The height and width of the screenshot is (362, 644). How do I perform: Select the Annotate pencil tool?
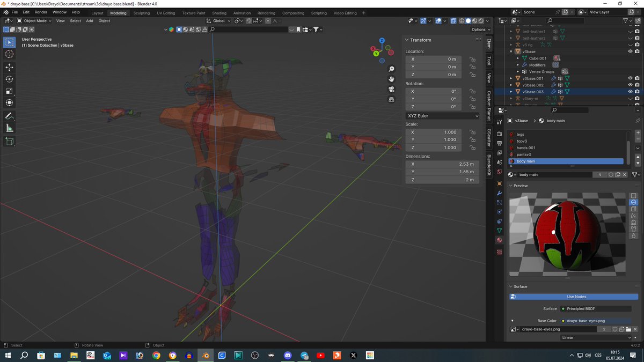tap(9, 116)
